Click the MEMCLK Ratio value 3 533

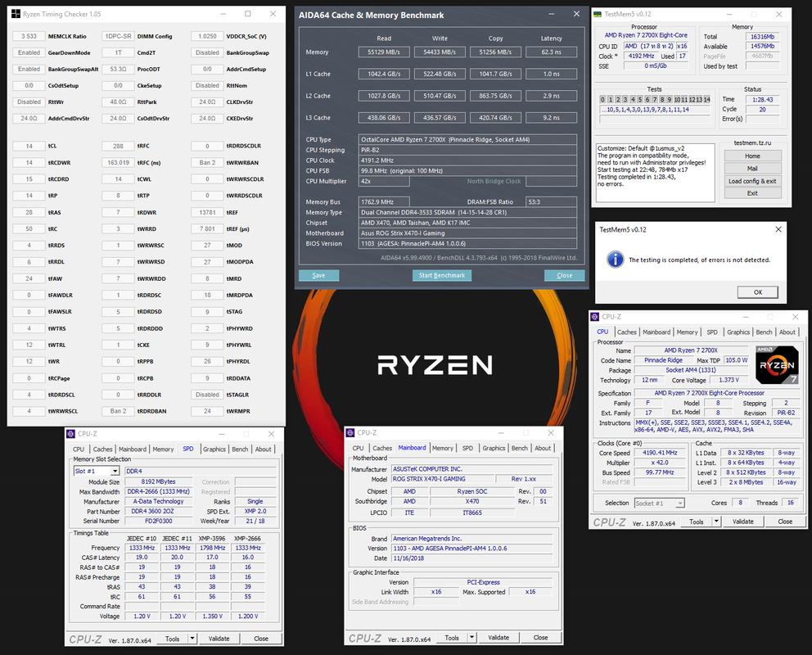(29, 36)
